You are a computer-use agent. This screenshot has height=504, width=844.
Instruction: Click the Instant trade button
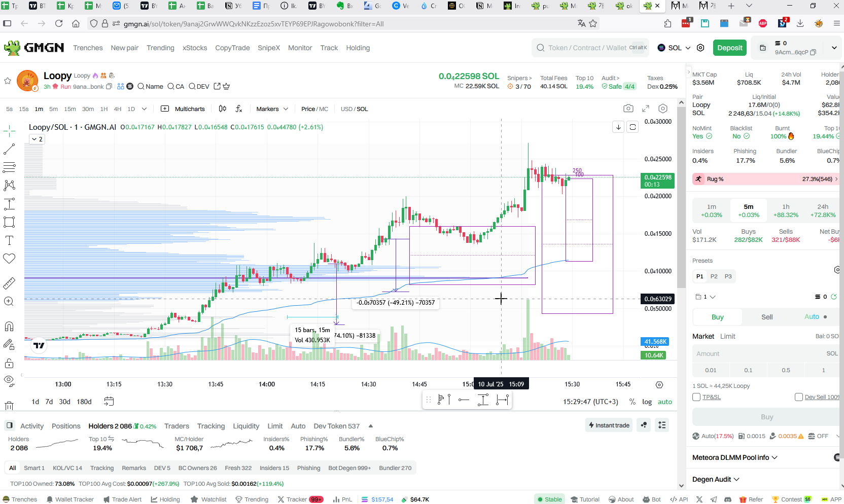pyautogui.click(x=609, y=425)
